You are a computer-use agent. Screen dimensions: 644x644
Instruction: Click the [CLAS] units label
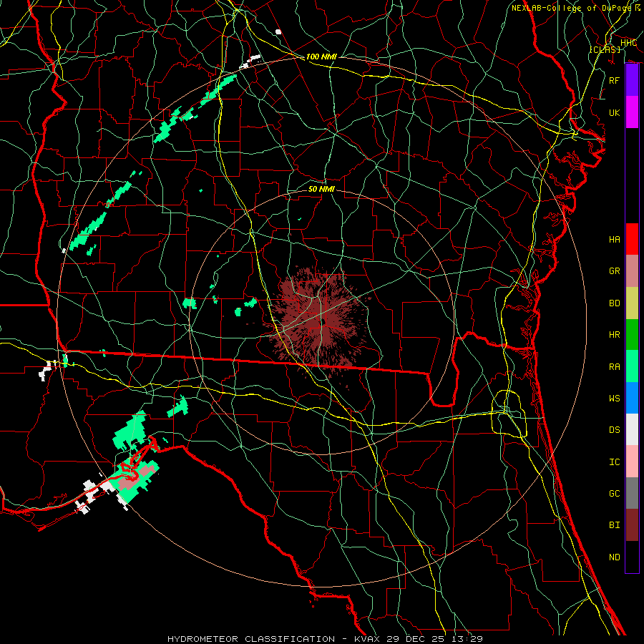tap(605, 49)
